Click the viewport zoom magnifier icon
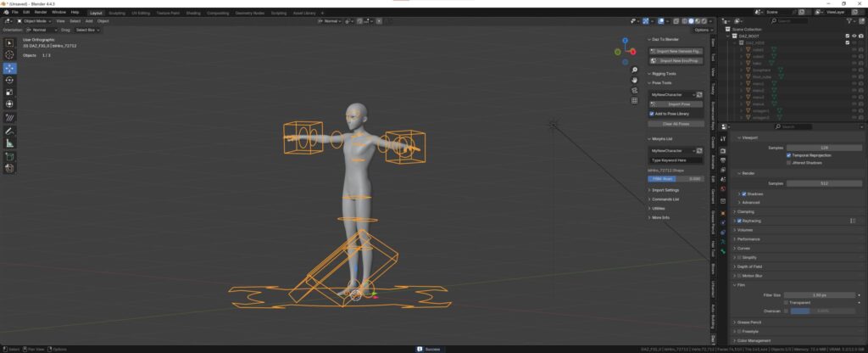 (634, 70)
